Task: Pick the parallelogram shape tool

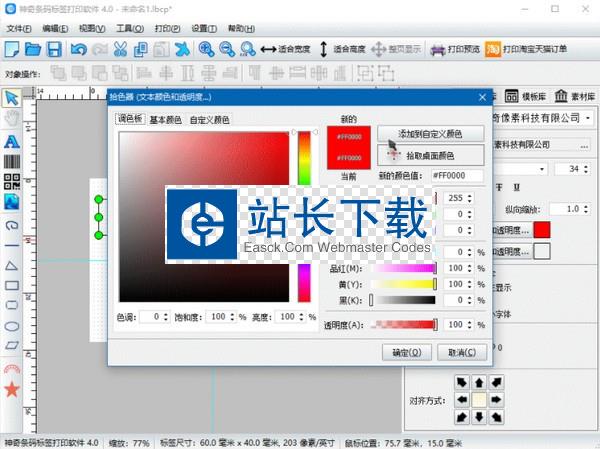Action: pos(12,345)
